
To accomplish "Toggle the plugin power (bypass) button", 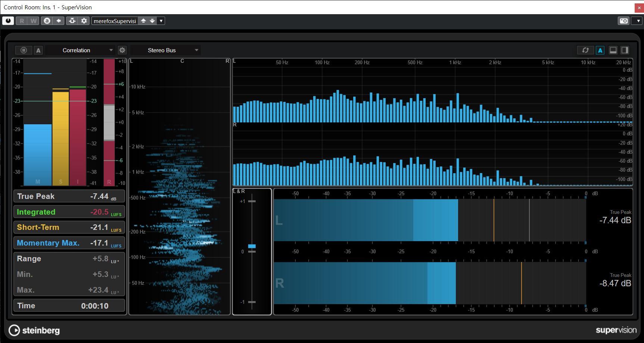I will [x=8, y=21].
